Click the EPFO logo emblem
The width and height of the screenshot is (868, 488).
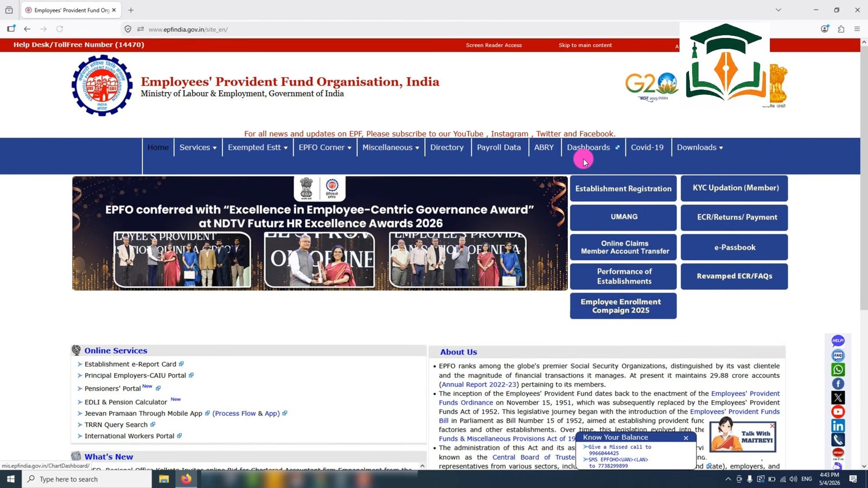pyautogui.click(x=102, y=85)
